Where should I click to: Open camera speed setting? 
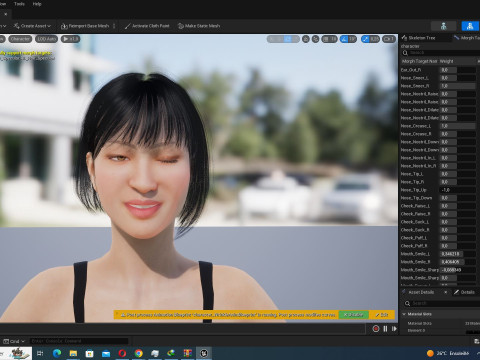(x=388, y=39)
